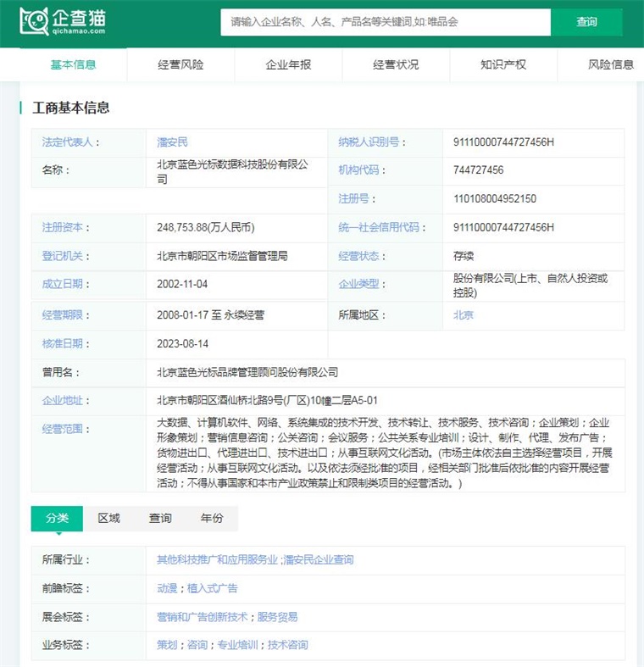Click the 经营状态 label link
Image resolution: width=644 pixels, height=667 pixels.
[358, 256]
